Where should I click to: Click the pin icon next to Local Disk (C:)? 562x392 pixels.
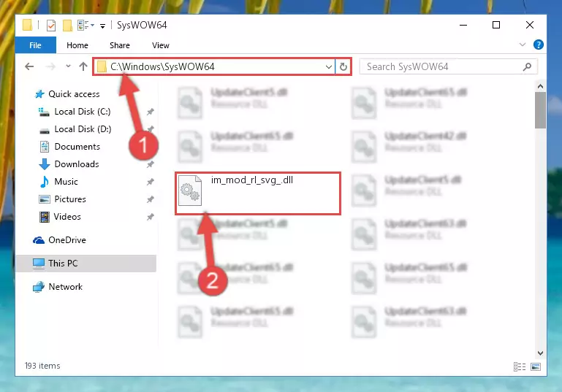coord(150,112)
